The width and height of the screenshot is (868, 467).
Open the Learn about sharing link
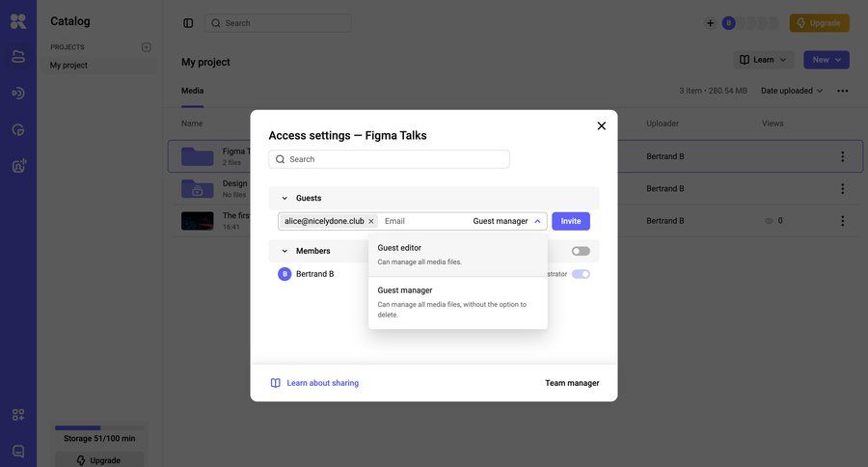click(323, 383)
